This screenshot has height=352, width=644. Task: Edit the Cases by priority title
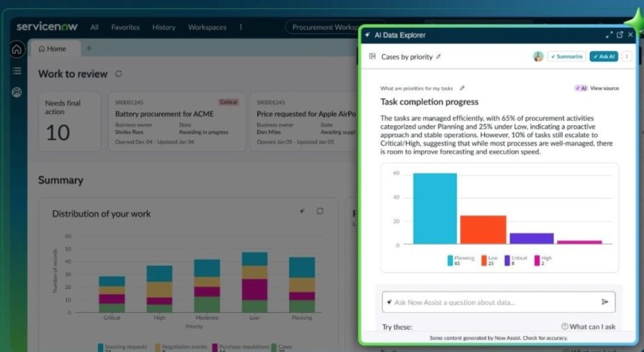point(438,57)
